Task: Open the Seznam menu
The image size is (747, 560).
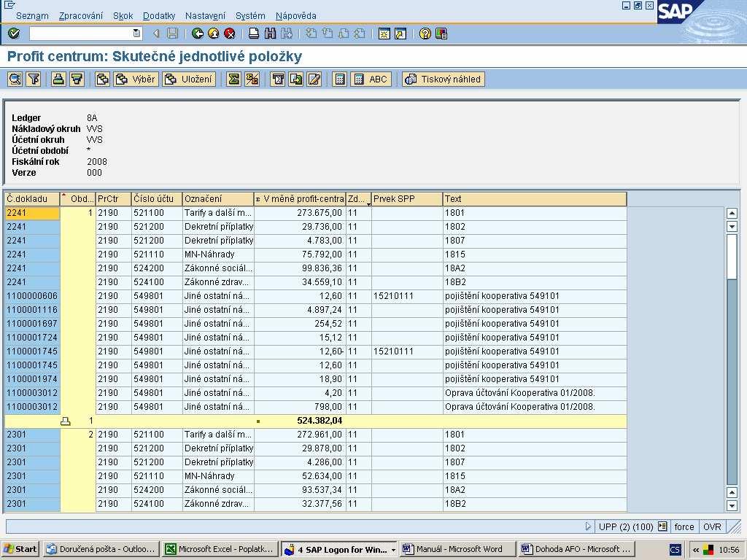Action: pyautogui.click(x=32, y=16)
